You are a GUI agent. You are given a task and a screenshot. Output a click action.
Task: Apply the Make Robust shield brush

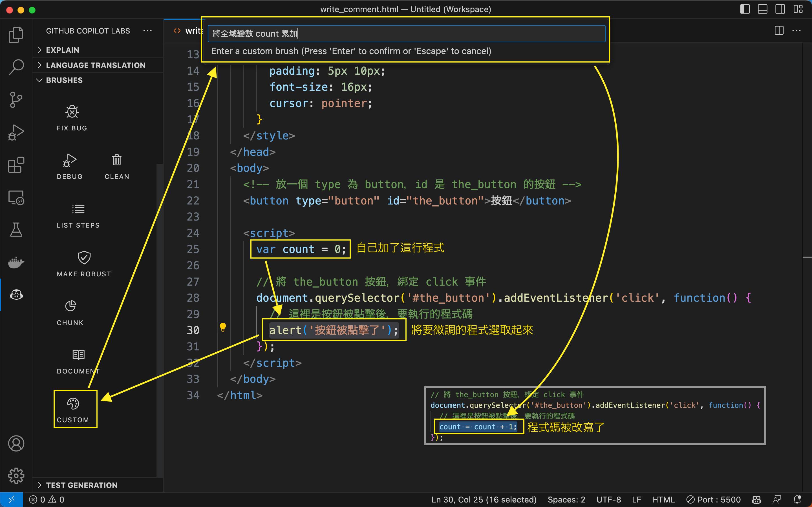tap(84, 257)
